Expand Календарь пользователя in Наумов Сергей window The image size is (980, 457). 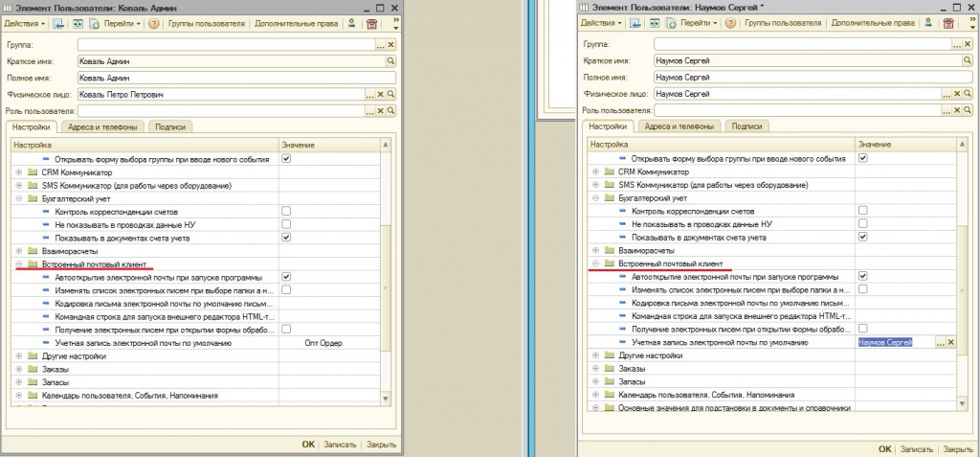(x=595, y=395)
